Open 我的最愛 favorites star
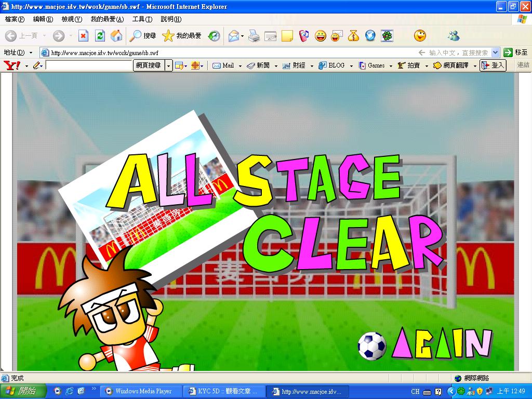This screenshot has width=532, height=399. coord(182,36)
